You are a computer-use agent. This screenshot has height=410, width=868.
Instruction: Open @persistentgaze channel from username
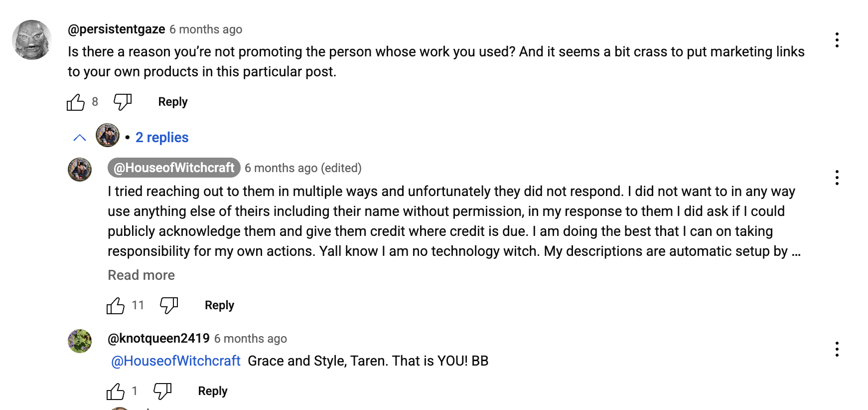coord(117,29)
